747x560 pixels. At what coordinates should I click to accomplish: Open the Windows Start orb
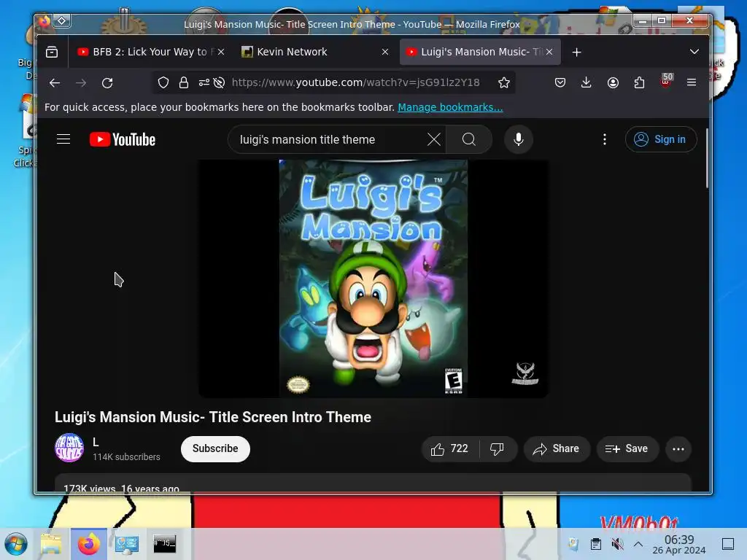coord(16,544)
